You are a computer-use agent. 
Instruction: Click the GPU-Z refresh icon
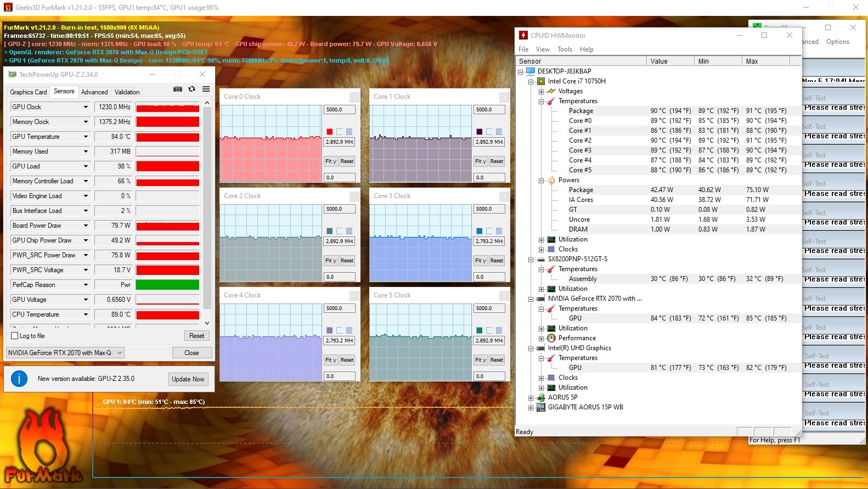(x=191, y=89)
